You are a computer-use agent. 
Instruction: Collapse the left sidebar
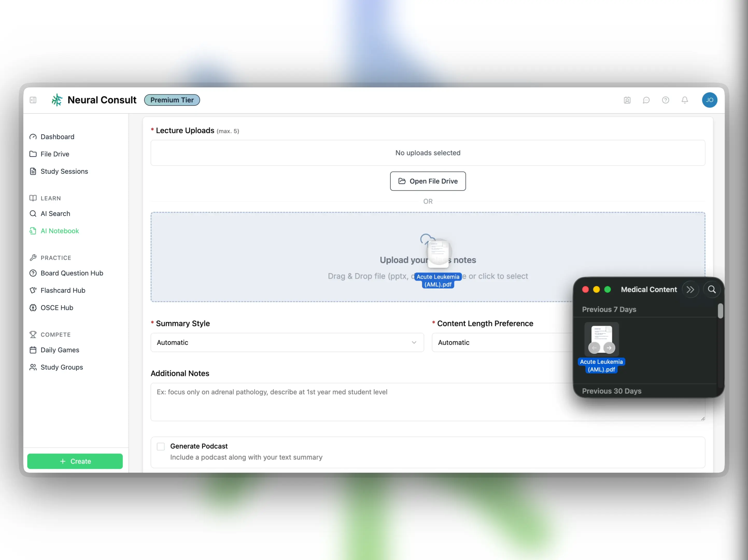(x=33, y=100)
